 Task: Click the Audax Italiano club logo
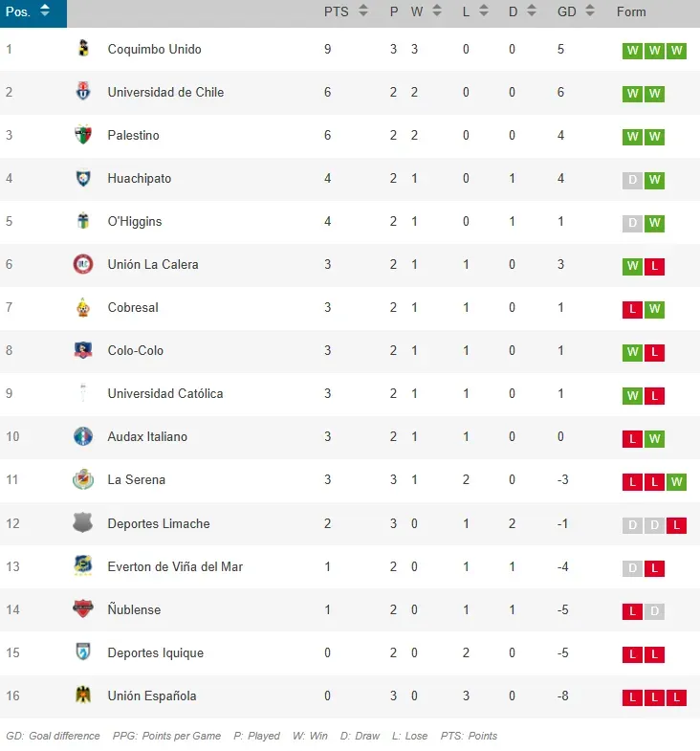(83, 436)
